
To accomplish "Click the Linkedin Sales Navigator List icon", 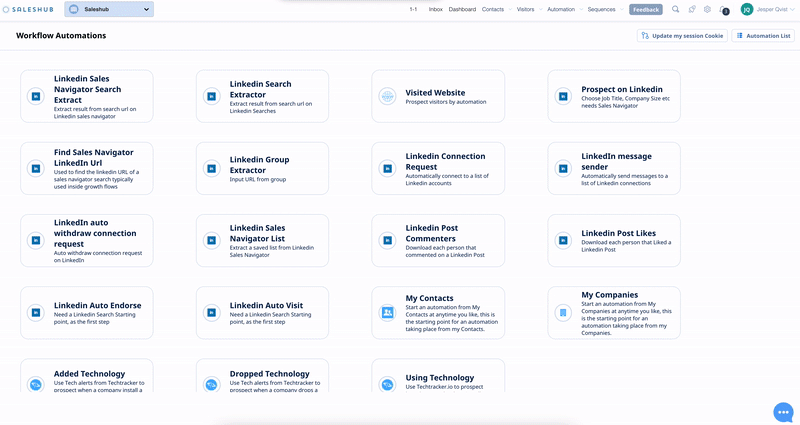I will click(212, 240).
